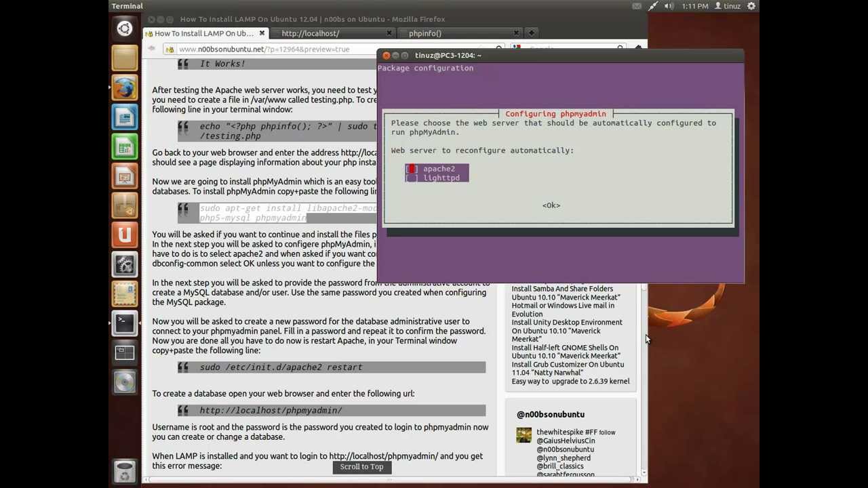Open Install Half-left GNOME Shells link
The height and width of the screenshot is (488, 868).
tap(566, 352)
